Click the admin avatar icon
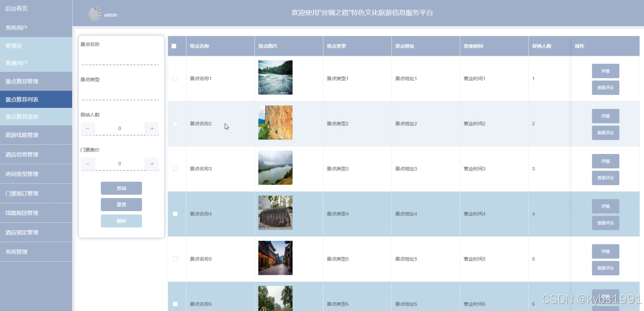The height and width of the screenshot is (311, 644). (95, 14)
